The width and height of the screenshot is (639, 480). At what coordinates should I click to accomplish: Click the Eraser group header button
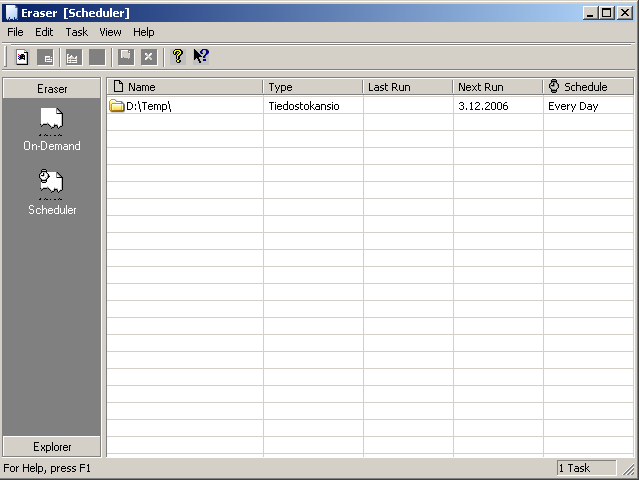pos(52,88)
